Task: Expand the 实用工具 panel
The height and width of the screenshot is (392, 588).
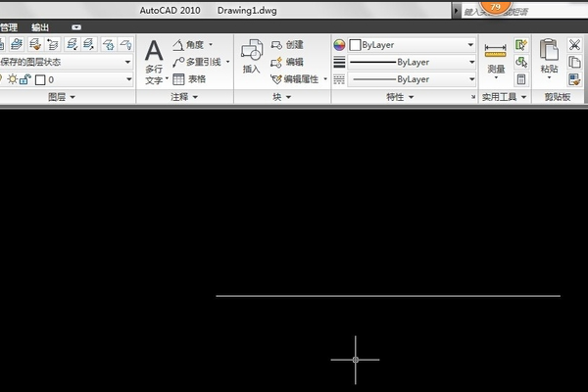Action: coord(505,97)
